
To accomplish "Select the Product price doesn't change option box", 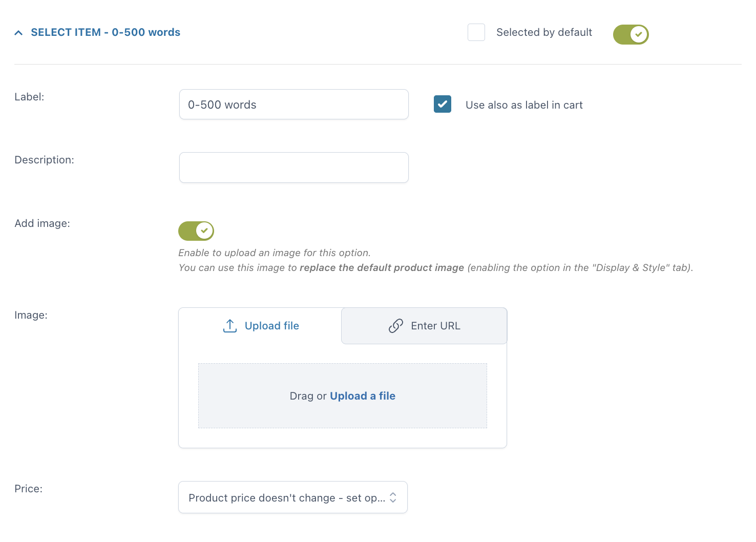I will pyautogui.click(x=293, y=497).
